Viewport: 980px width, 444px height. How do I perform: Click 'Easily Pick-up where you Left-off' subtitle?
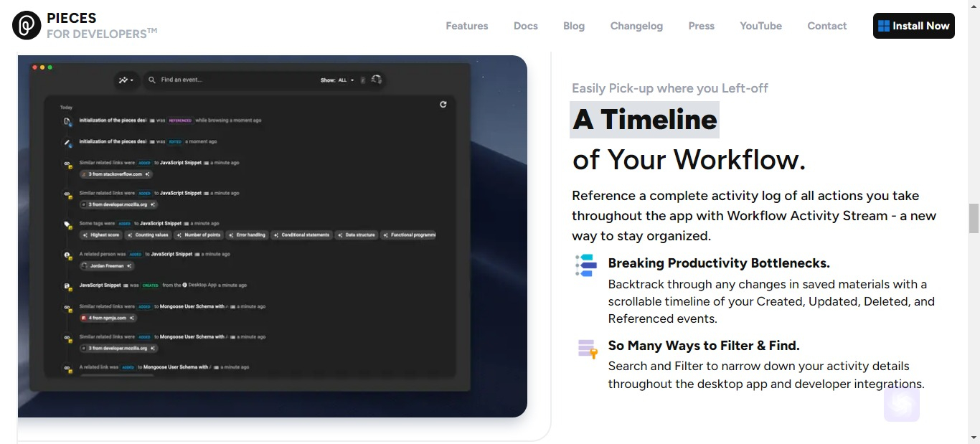[670, 88]
